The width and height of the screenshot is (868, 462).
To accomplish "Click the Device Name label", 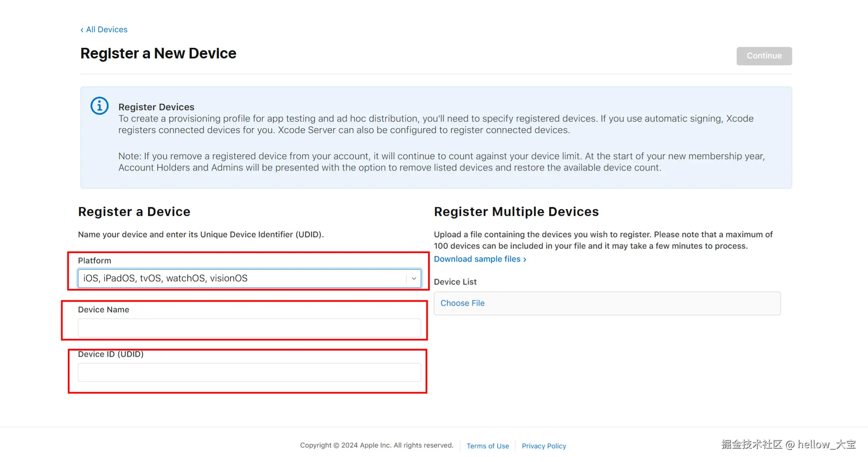I will [x=103, y=310].
